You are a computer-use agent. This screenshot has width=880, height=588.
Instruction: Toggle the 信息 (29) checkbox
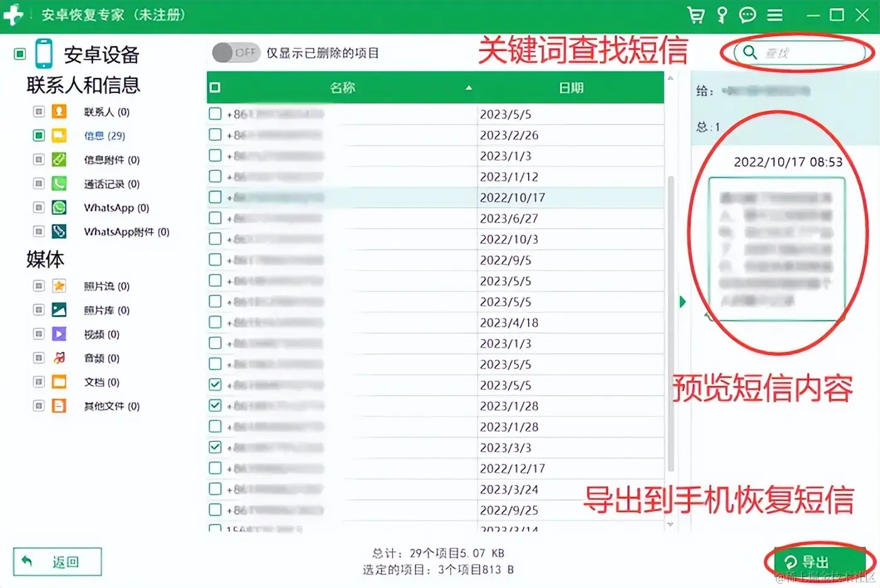pyautogui.click(x=39, y=136)
